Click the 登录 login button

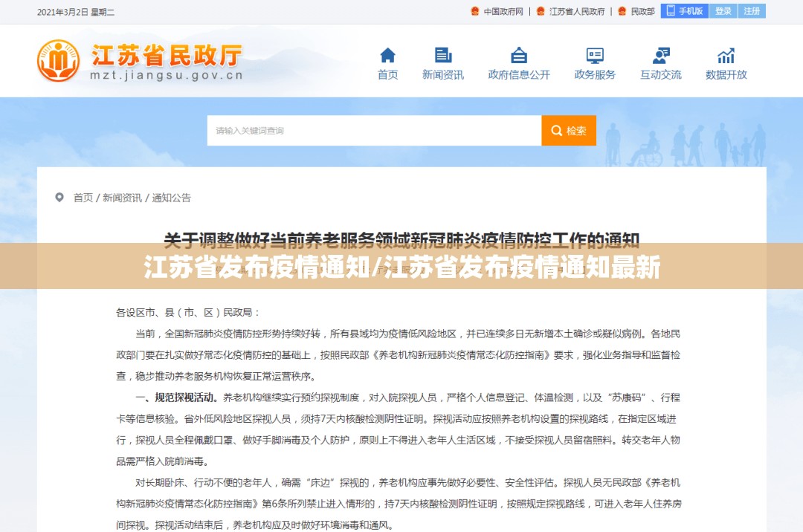(x=723, y=11)
